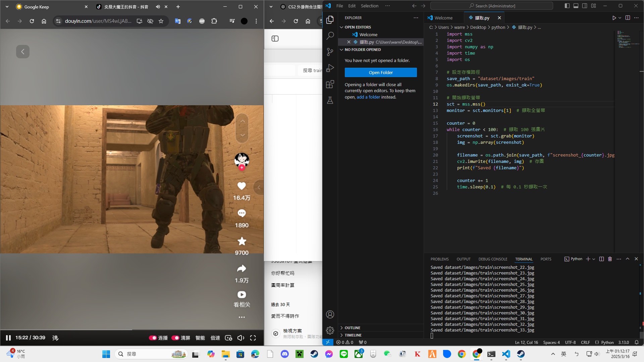Toggle VS Code primary side bar visibility
Viewport: 644px width, 362px height.
pyautogui.click(x=567, y=6)
